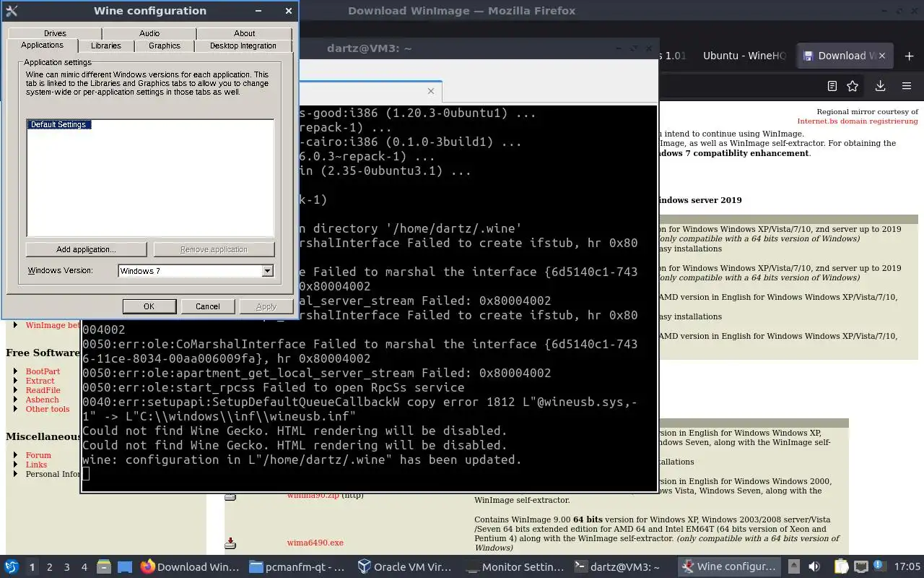
Task: Open Firefox downloads panel icon
Action: pyautogui.click(x=880, y=86)
